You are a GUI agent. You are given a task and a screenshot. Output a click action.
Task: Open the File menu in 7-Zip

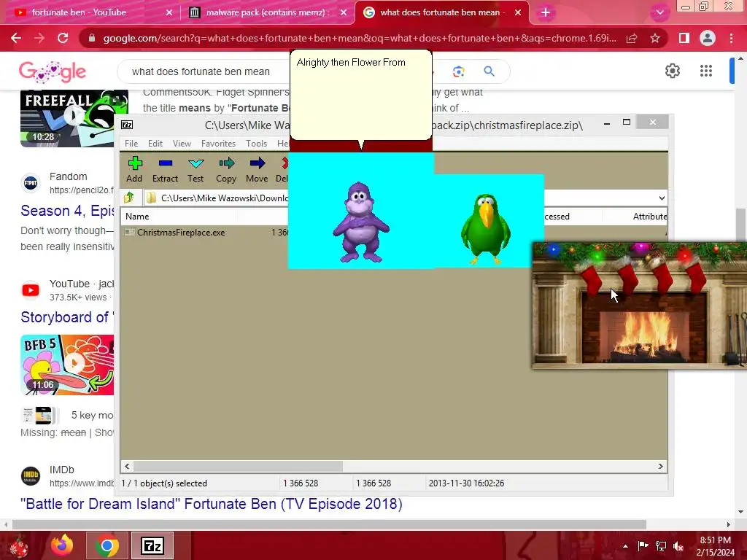131,144
